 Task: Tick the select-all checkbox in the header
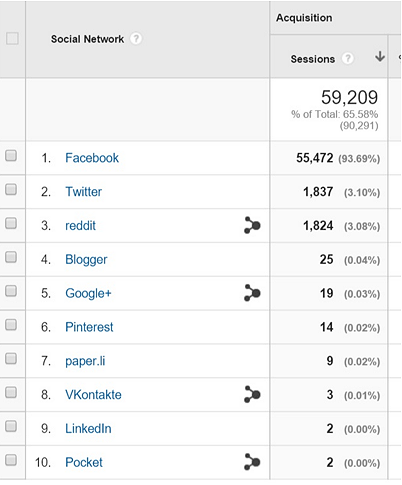[x=12, y=39]
